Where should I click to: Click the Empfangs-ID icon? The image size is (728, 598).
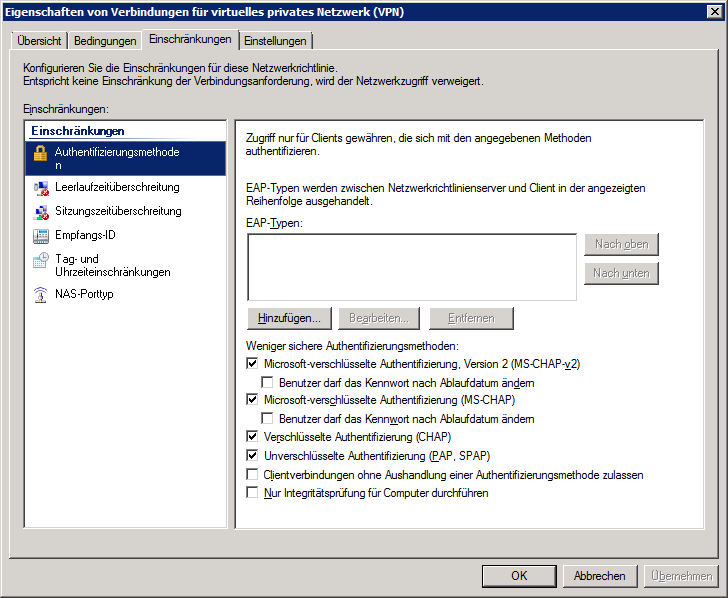40,236
